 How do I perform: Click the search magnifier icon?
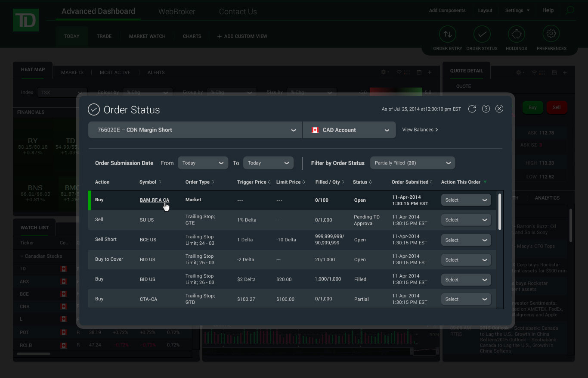(x=570, y=10)
